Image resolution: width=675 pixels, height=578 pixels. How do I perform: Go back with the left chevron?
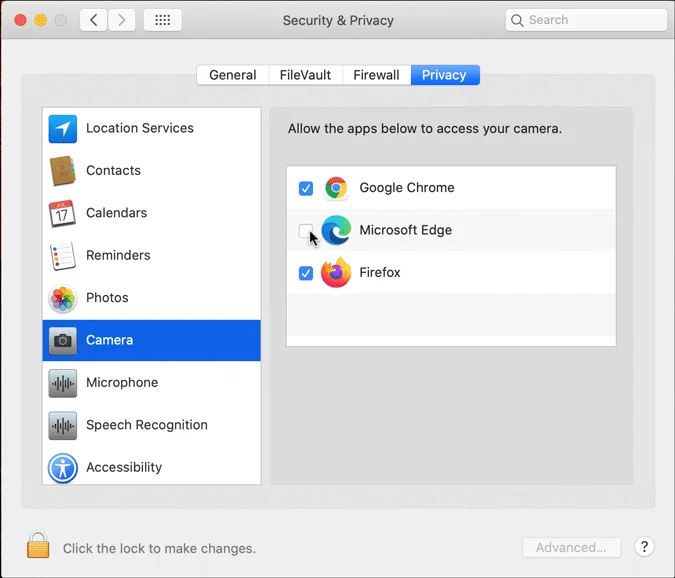coord(93,20)
